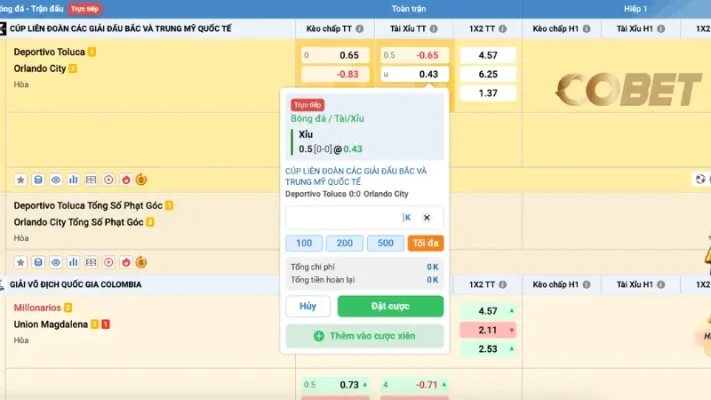Viewport: 711px width, 400px height.
Task: Pick draw odds 1.37 in Toluca match
Action: [x=488, y=93]
